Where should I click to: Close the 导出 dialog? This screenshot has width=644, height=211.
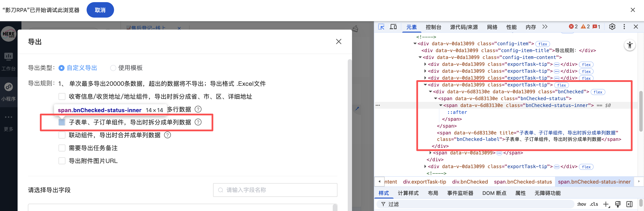339,42
